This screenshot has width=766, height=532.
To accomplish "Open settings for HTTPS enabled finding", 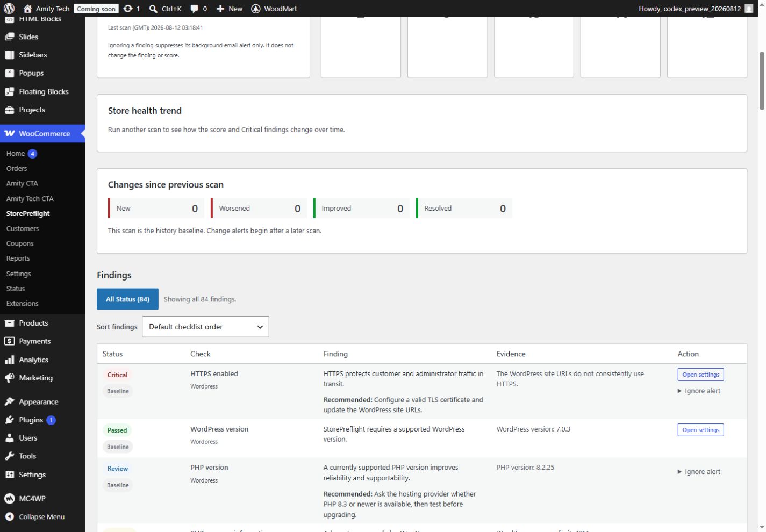I will click(x=701, y=375).
